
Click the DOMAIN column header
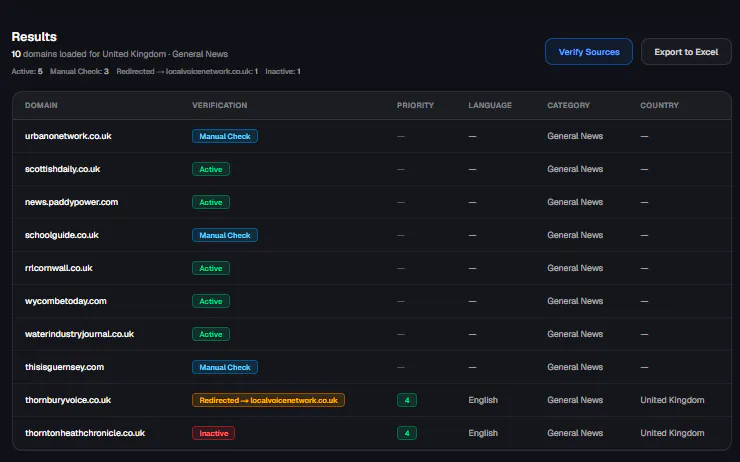[41, 105]
